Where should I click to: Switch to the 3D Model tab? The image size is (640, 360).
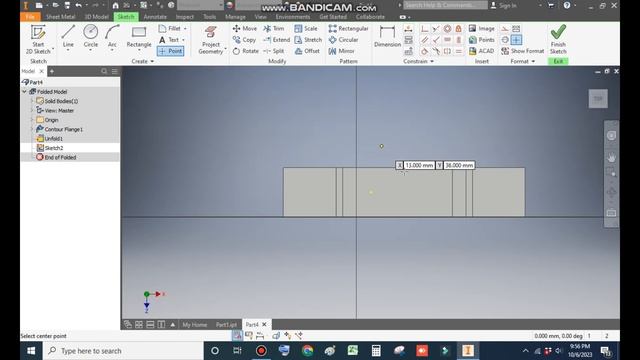point(96,17)
